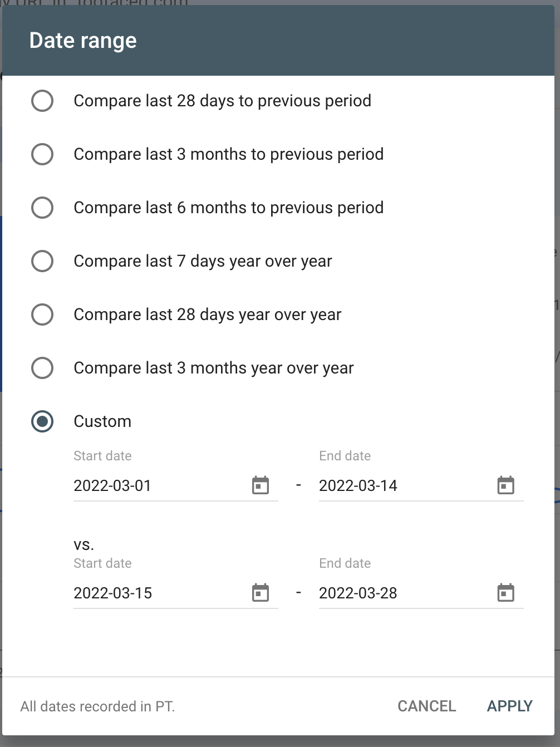Select the Custom date range radio button
The height and width of the screenshot is (747, 560).
(x=42, y=421)
